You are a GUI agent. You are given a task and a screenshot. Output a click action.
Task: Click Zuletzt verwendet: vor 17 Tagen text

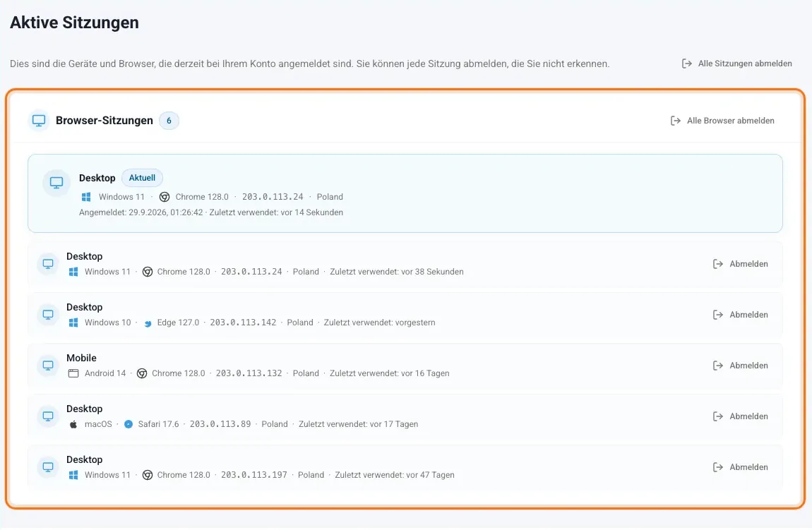pyautogui.click(x=359, y=424)
